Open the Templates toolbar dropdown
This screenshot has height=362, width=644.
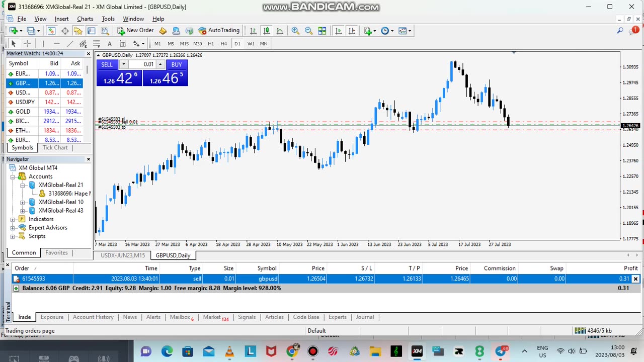click(x=405, y=31)
